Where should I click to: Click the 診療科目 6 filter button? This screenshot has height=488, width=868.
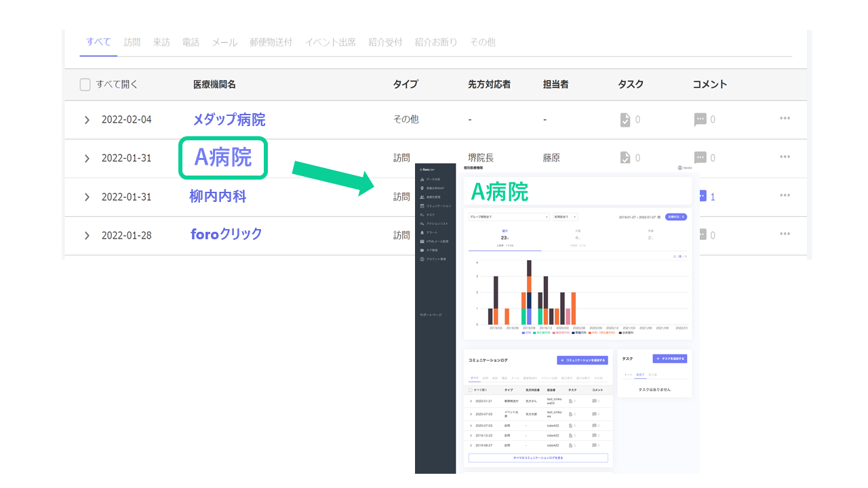676,217
